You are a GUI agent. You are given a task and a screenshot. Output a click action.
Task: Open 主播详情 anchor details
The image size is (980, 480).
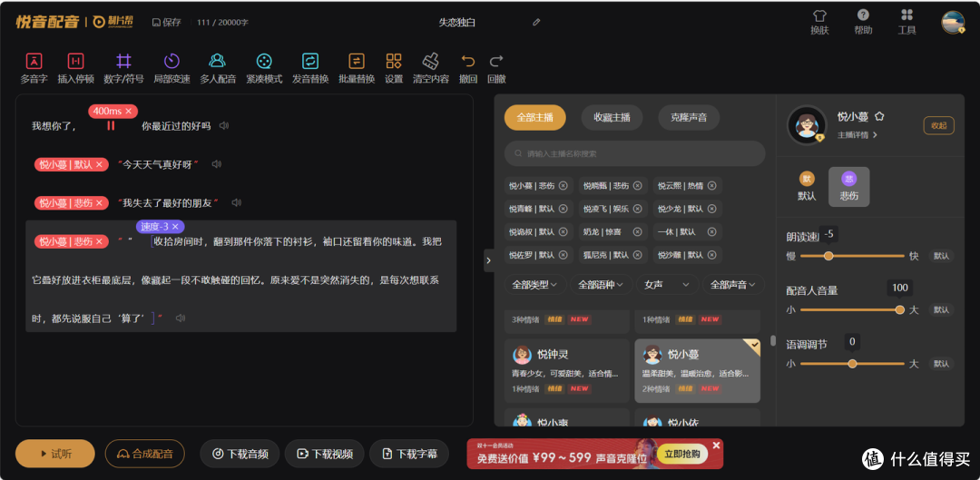click(857, 134)
